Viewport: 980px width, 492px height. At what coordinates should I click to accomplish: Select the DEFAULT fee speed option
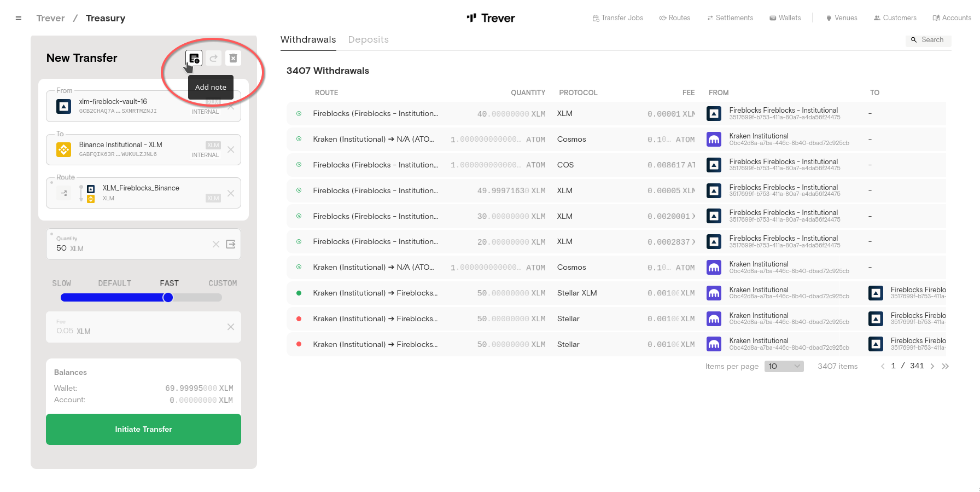(x=115, y=283)
